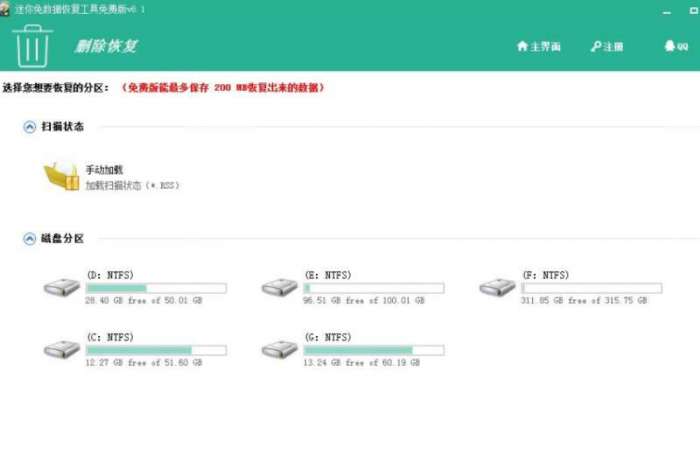Collapse the 扫描状态 section
Screen dimensions: 700x475
[x=29, y=127]
